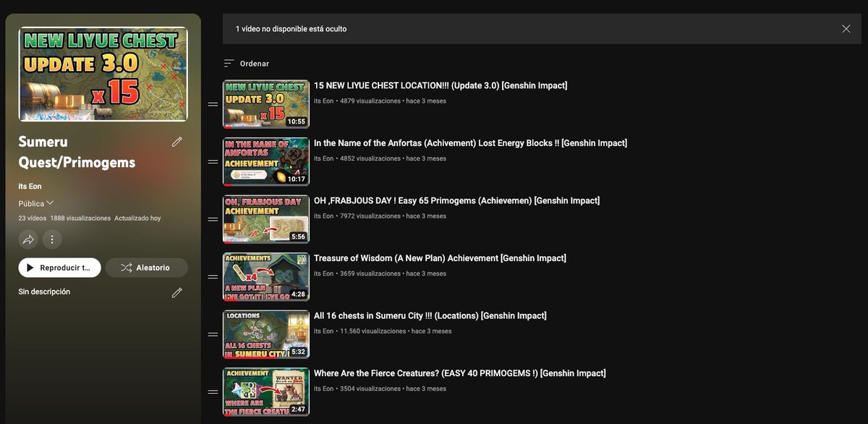Open its Eon channel on LIYUE CHEST row
868x424 pixels.
323,101
